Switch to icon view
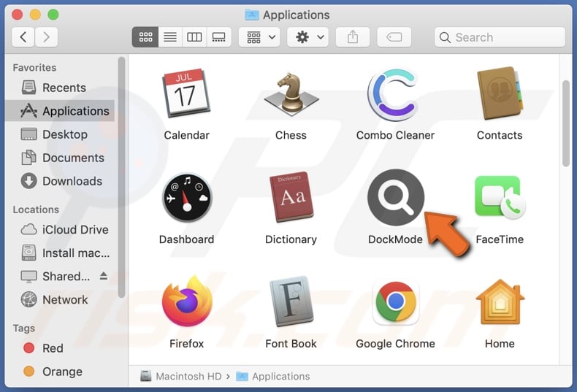Image resolution: width=577 pixels, height=392 pixels. 145,36
